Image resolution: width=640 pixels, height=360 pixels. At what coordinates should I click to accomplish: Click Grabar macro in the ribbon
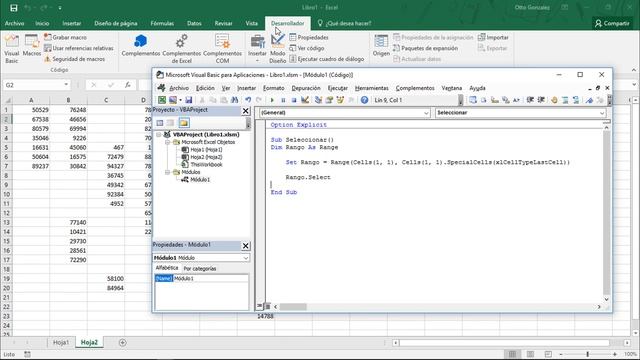coord(65,37)
